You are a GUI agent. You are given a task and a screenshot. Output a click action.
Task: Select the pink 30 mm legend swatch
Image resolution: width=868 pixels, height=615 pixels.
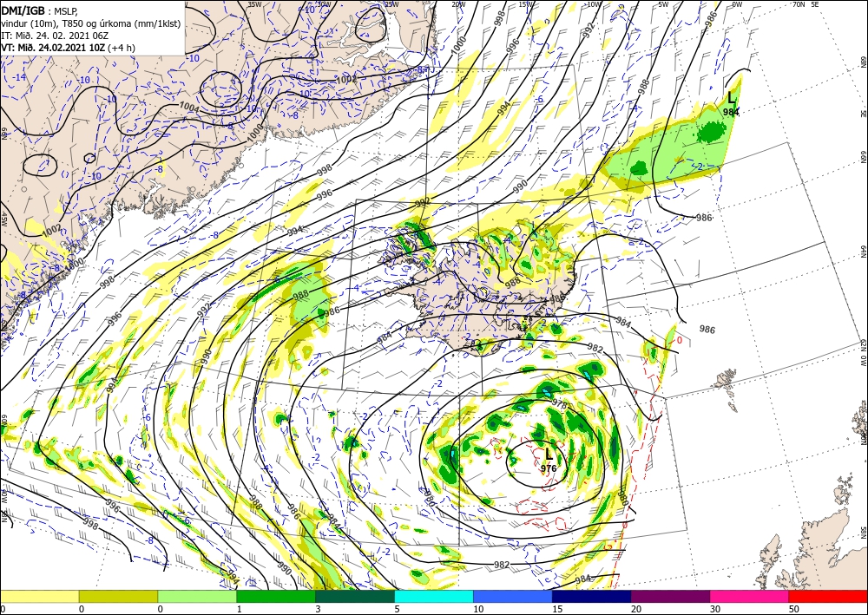(750, 597)
